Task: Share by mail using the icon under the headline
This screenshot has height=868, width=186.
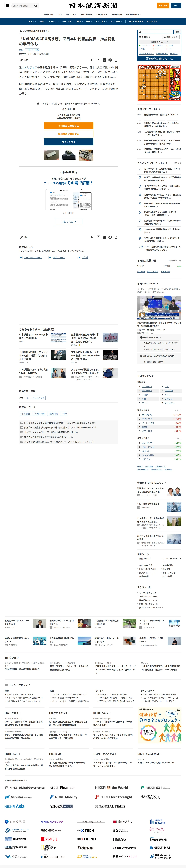Action: click(93, 60)
